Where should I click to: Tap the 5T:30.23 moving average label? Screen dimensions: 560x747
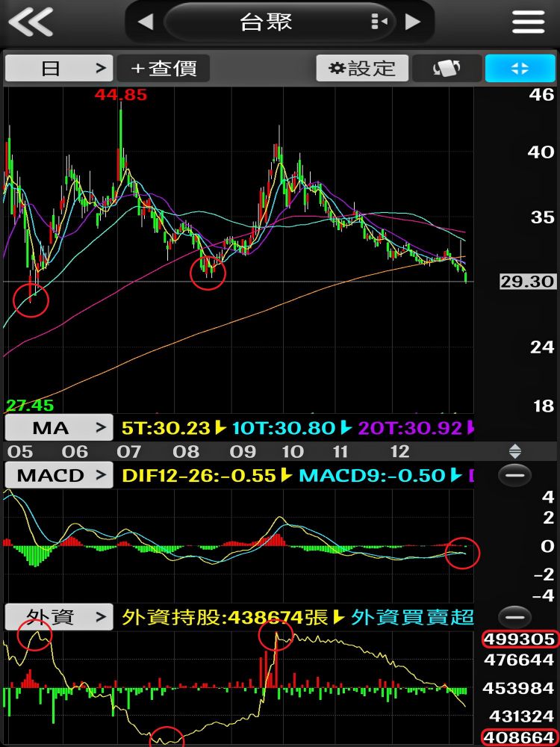click(167, 429)
